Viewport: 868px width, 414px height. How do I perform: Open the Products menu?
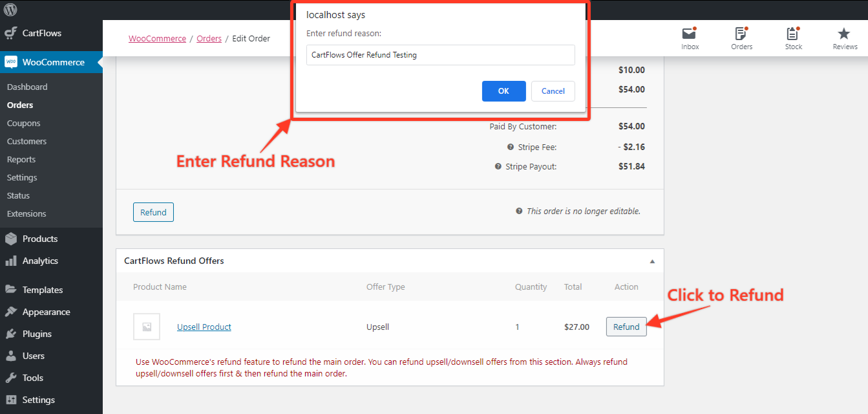[39, 239]
